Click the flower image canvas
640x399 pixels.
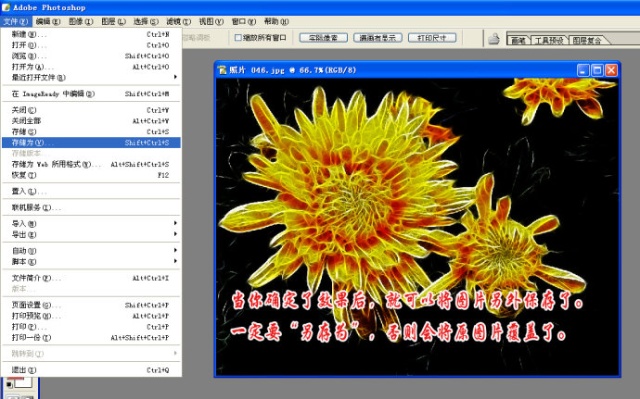[x=417, y=226]
